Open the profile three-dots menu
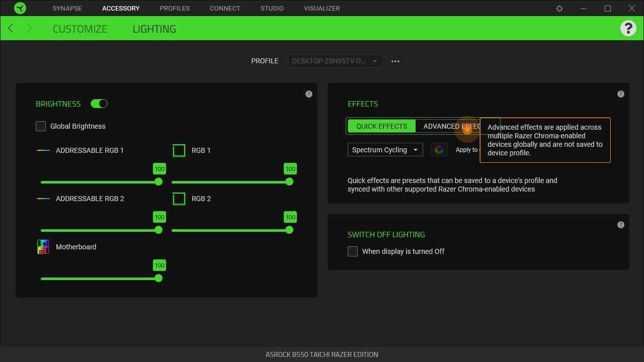 (x=395, y=61)
